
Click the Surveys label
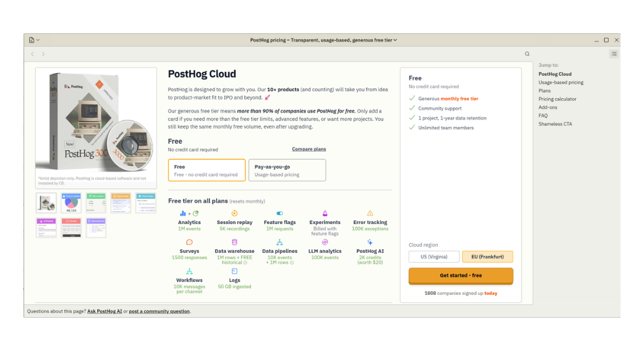189,251
